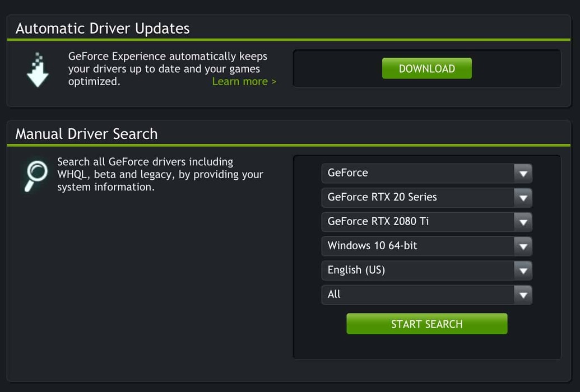Image resolution: width=580 pixels, height=392 pixels.
Task: Open the Learn more link
Action: (x=244, y=81)
